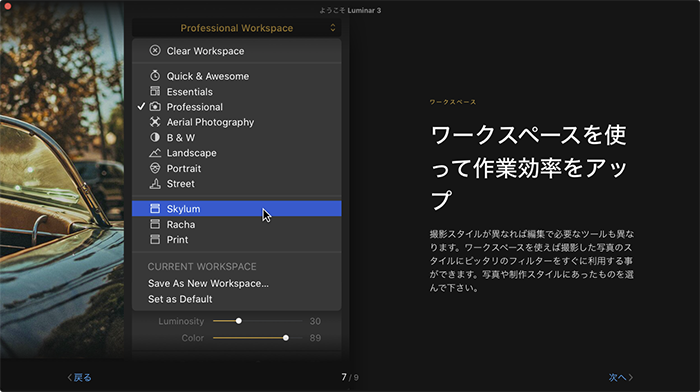Click the ワークスペース heading label
This screenshot has width=700, height=392.
click(453, 102)
